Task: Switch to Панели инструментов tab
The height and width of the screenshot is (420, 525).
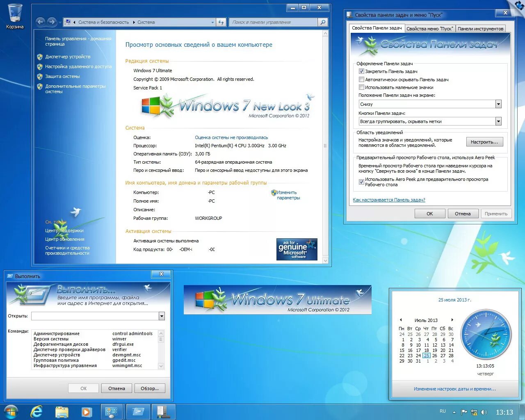Action: (x=480, y=29)
